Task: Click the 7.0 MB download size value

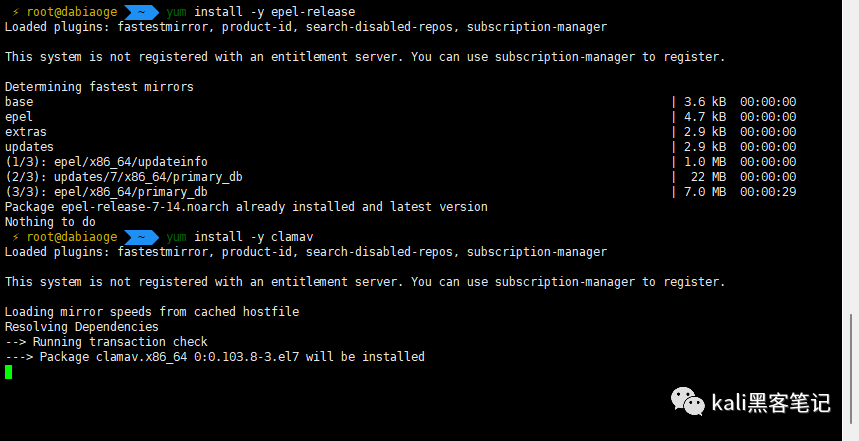Action: click(705, 192)
